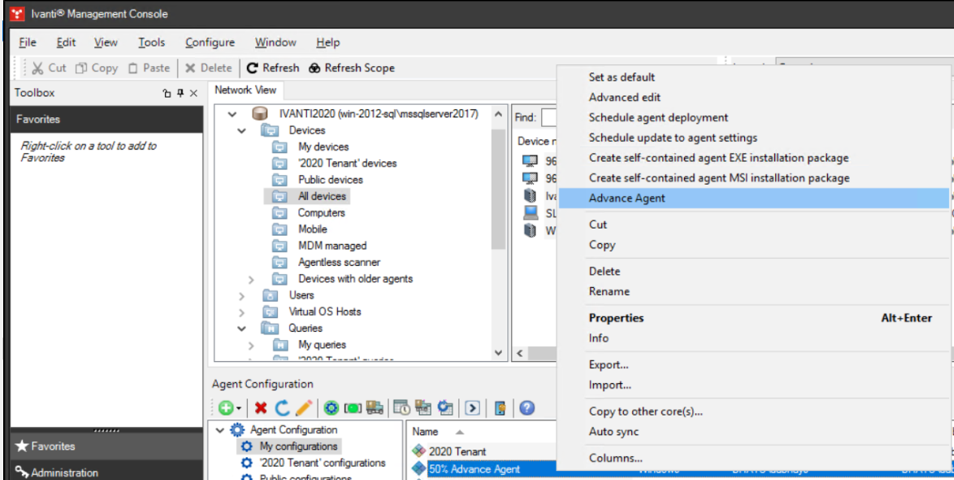This screenshot has width=954, height=480.
Task: Expand Devices with older agents node
Action: tap(251, 279)
